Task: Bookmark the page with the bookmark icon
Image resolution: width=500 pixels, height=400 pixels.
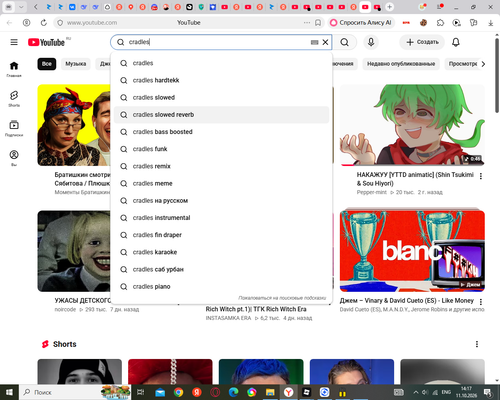Action: click(x=318, y=23)
